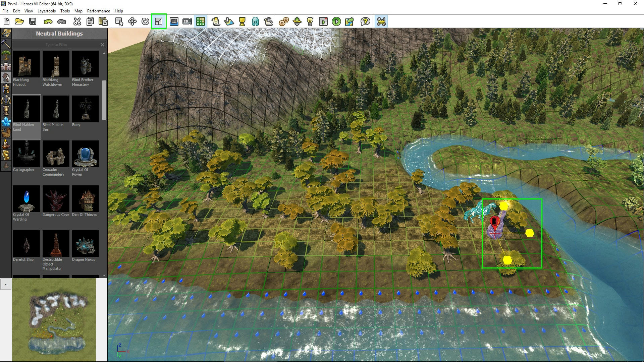Select the crowned helmet heroes category

(6, 88)
